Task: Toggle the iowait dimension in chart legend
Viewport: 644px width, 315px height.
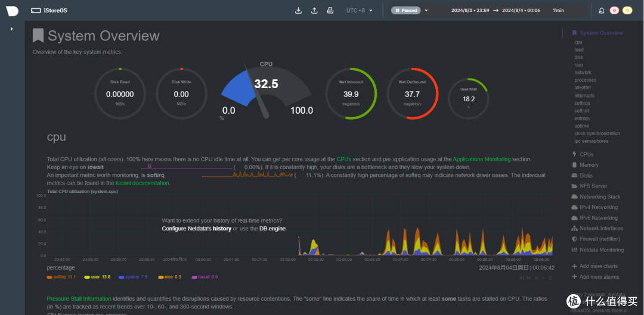Action: pyautogui.click(x=205, y=277)
